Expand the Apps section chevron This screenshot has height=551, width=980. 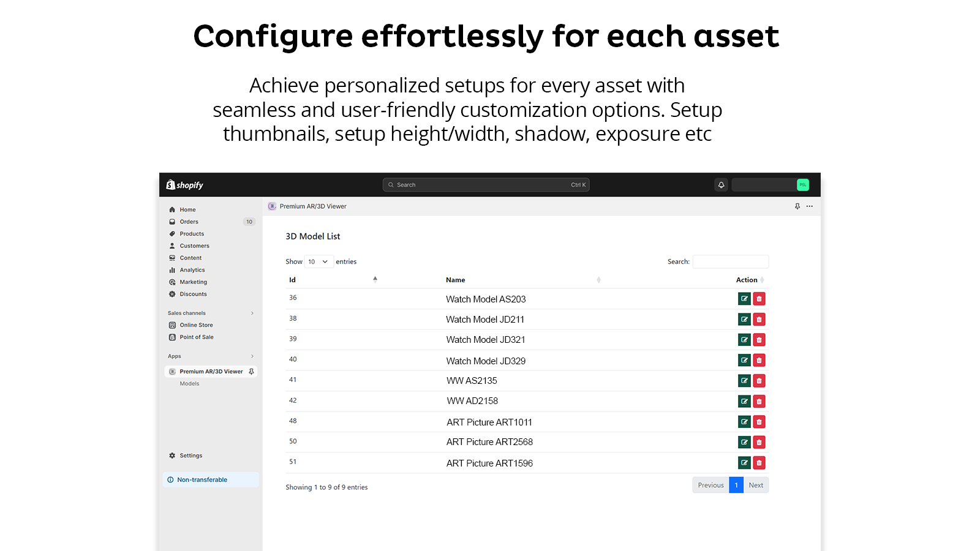pyautogui.click(x=252, y=356)
